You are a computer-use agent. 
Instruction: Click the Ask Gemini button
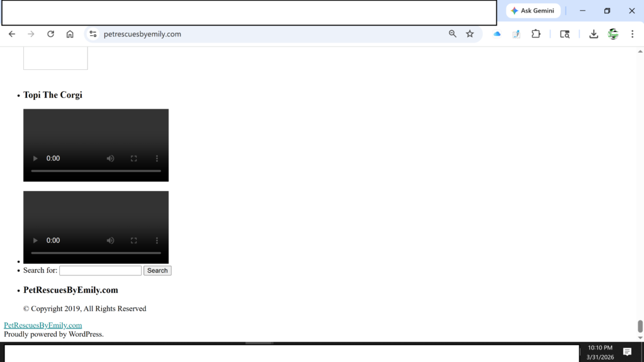(533, 11)
